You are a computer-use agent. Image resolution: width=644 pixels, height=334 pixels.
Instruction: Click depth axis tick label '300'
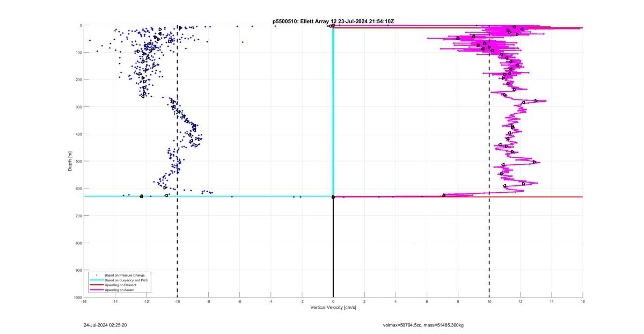78,107
